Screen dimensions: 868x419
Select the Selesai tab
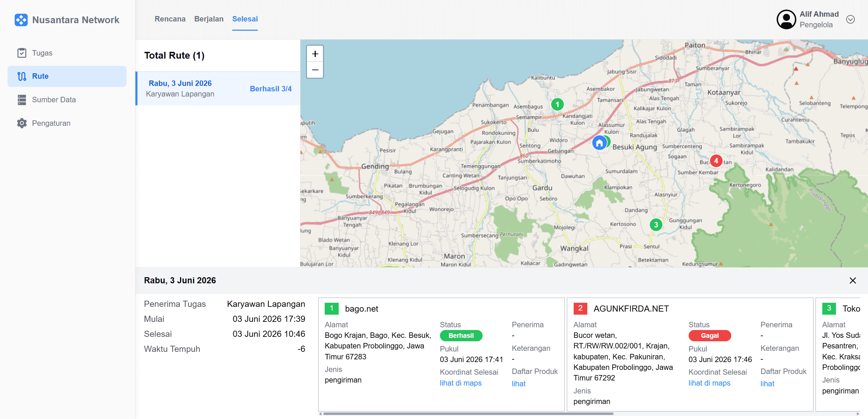pyautogui.click(x=245, y=19)
